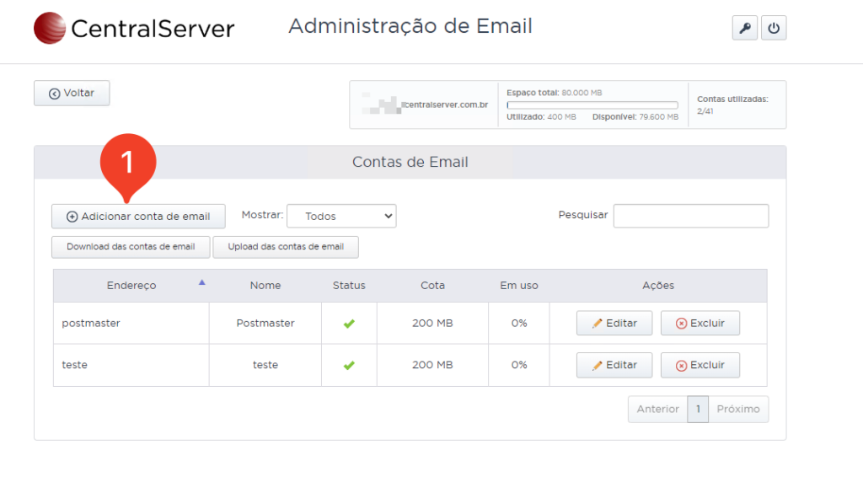Sort using the Endereço column arrow
The width and height of the screenshot is (863, 504).
tap(201, 282)
